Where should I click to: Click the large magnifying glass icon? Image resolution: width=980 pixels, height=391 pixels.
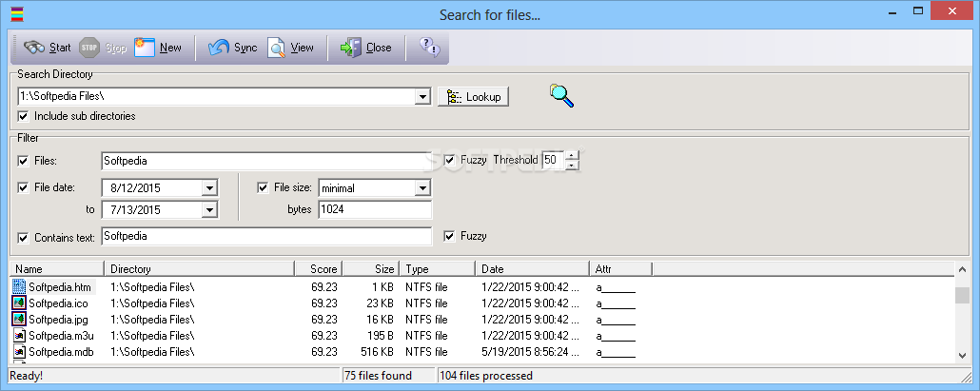pos(562,95)
